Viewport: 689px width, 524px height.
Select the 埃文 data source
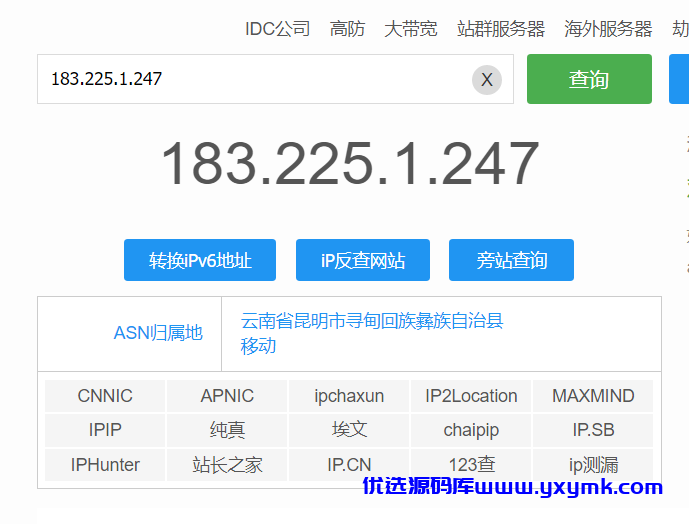(349, 430)
